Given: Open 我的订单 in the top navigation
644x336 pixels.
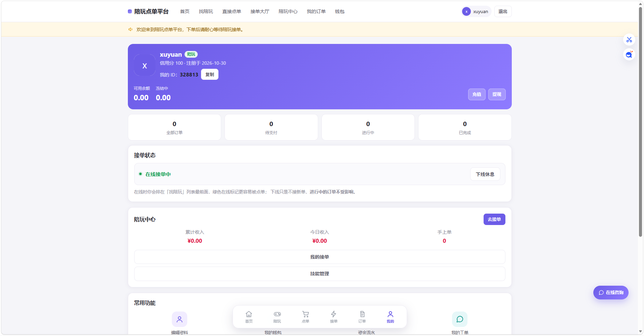Looking at the screenshot, I should (x=316, y=11).
